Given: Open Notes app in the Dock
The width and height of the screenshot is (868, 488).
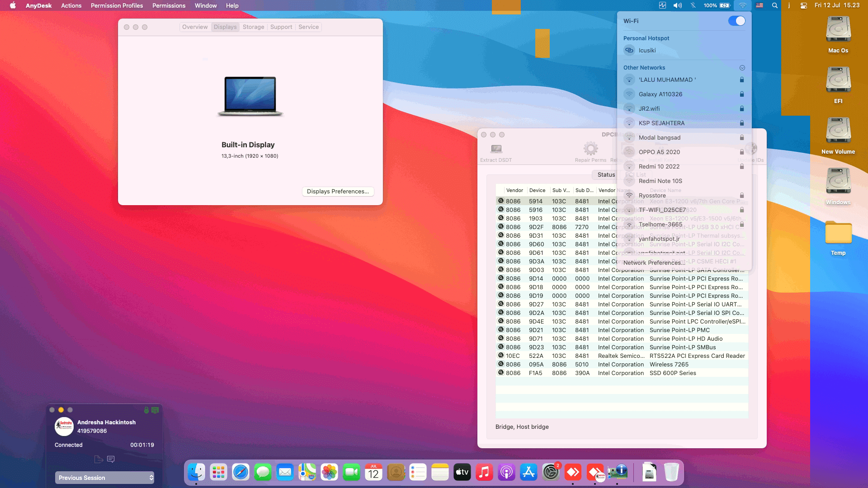Looking at the screenshot, I should (x=440, y=472).
